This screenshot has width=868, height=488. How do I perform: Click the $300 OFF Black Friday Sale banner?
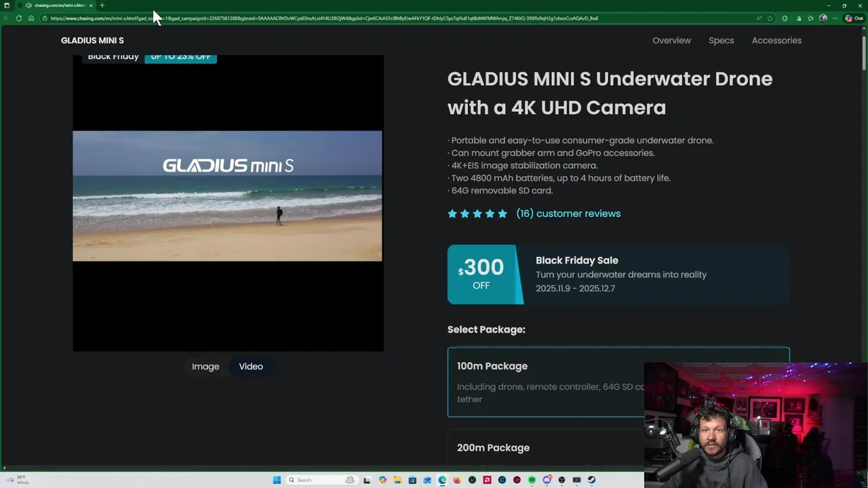(x=618, y=274)
